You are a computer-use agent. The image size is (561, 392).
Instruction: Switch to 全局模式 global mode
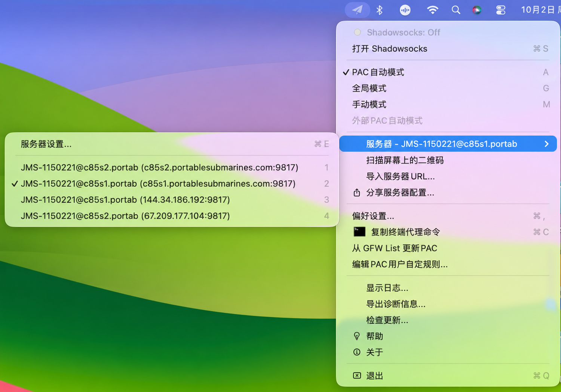tap(448, 88)
